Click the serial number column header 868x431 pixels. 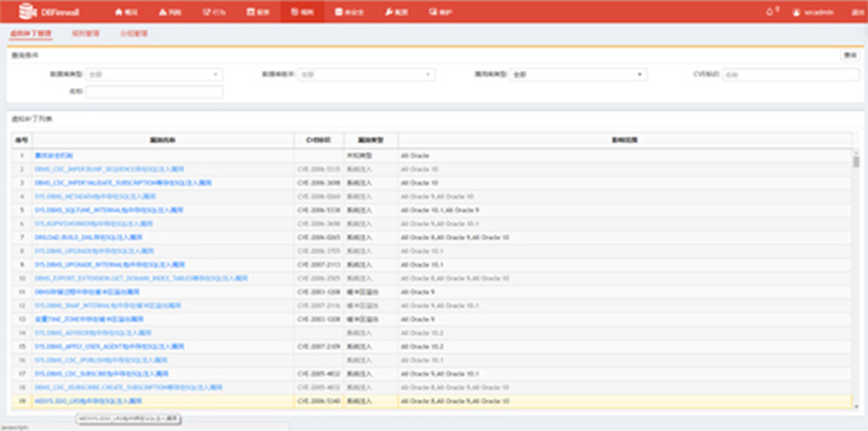pyautogui.click(x=23, y=141)
